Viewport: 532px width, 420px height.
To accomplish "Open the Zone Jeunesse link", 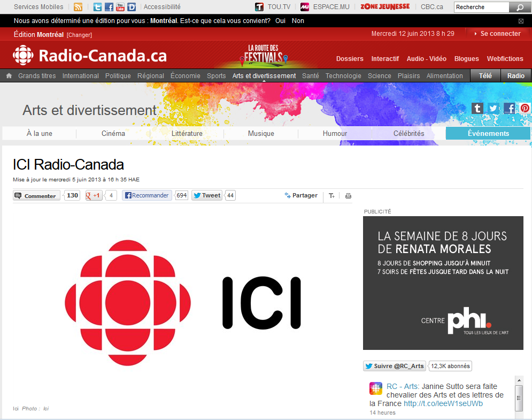I will coord(385,6).
